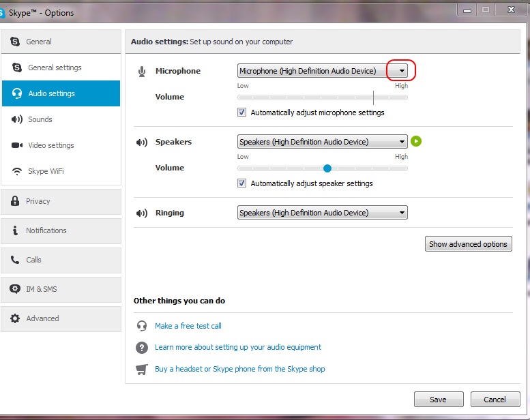Click the headset icon for Audio settings

click(x=17, y=93)
